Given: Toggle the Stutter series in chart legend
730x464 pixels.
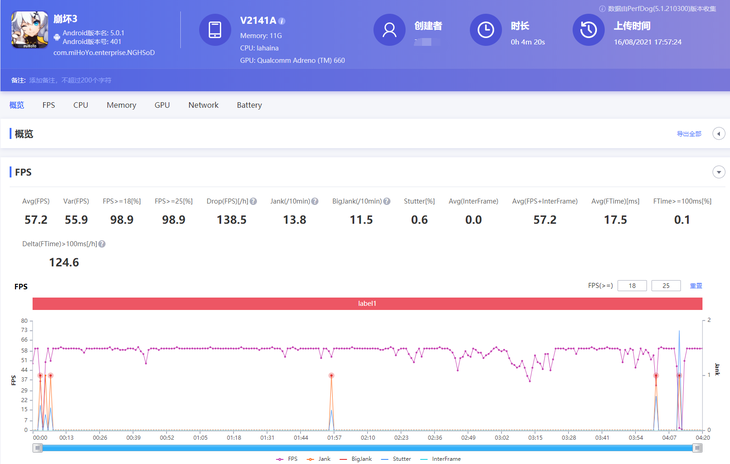Looking at the screenshot, I should click(396, 459).
